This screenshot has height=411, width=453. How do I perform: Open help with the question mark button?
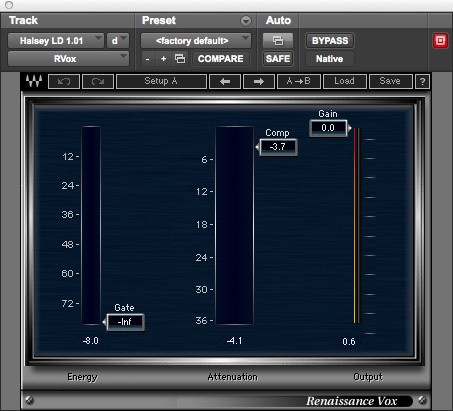pos(422,81)
